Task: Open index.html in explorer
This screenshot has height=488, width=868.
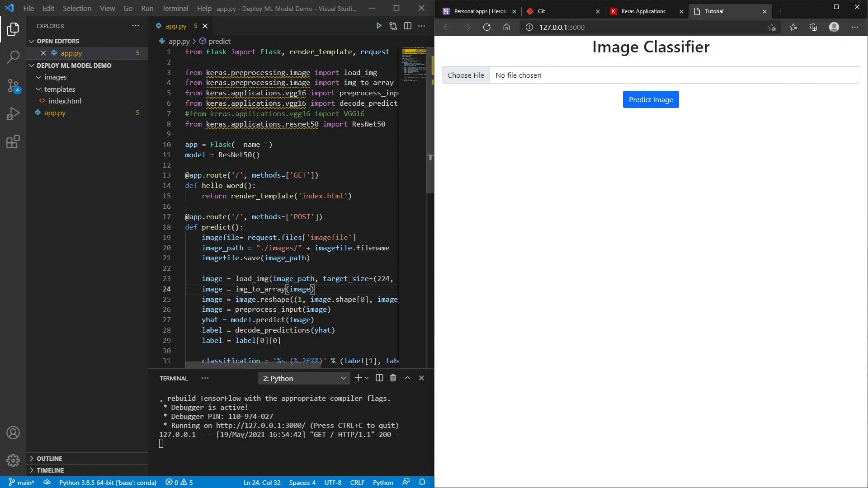Action: pyautogui.click(x=65, y=101)
